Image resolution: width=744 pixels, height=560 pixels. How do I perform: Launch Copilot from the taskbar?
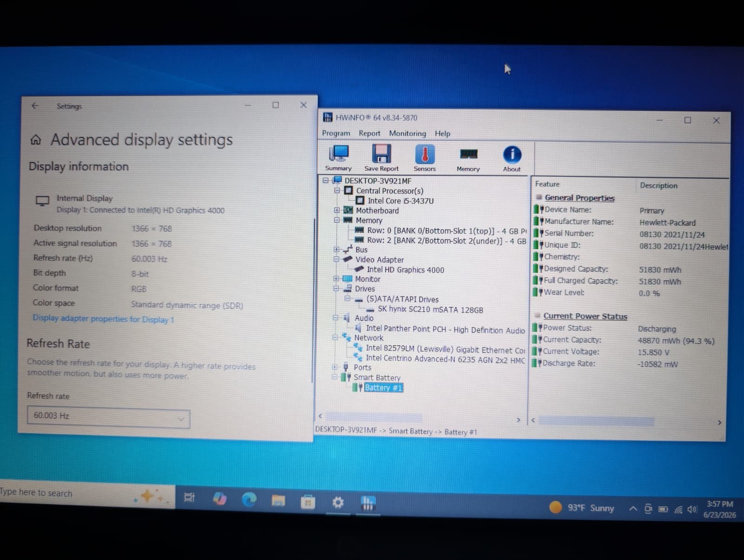point(219,499)
